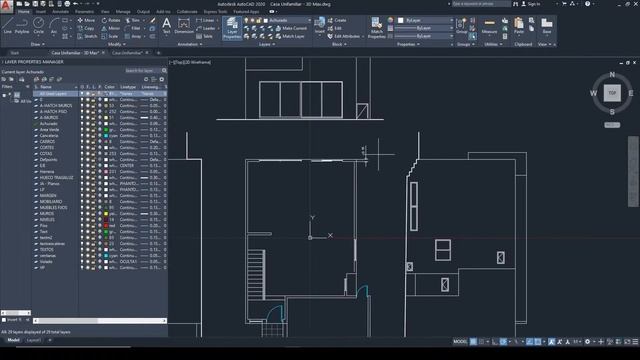
Task: Click Edit Attributes tool
Action: click(x=344, y=36)
